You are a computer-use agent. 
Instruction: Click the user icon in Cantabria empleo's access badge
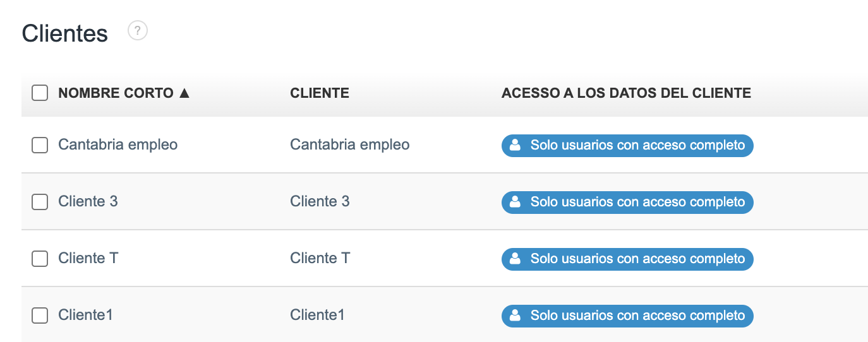pos(515,145)
